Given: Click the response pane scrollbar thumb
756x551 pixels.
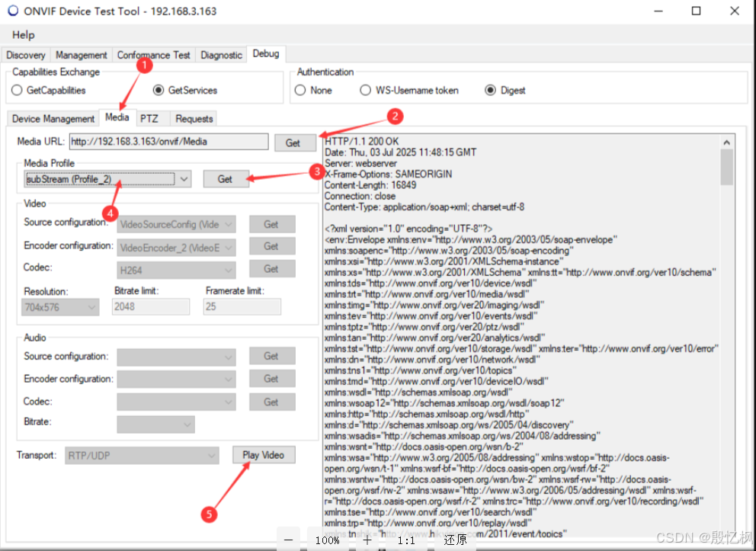Looking at the screenshot, I should click(x=726, y=167).
